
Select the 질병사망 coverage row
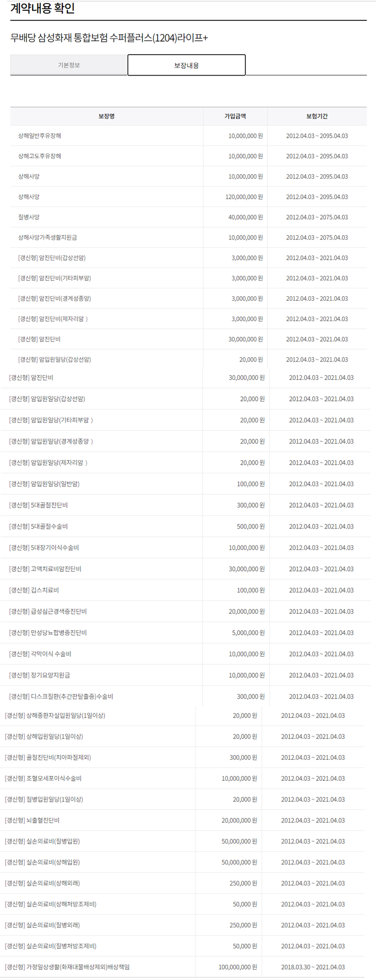(x=29, y=217)
